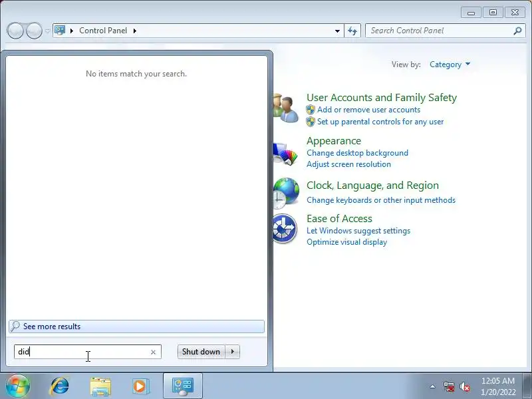Open the Windows Start orb
The height and width of the screenshot is (399, 532).
18,386
